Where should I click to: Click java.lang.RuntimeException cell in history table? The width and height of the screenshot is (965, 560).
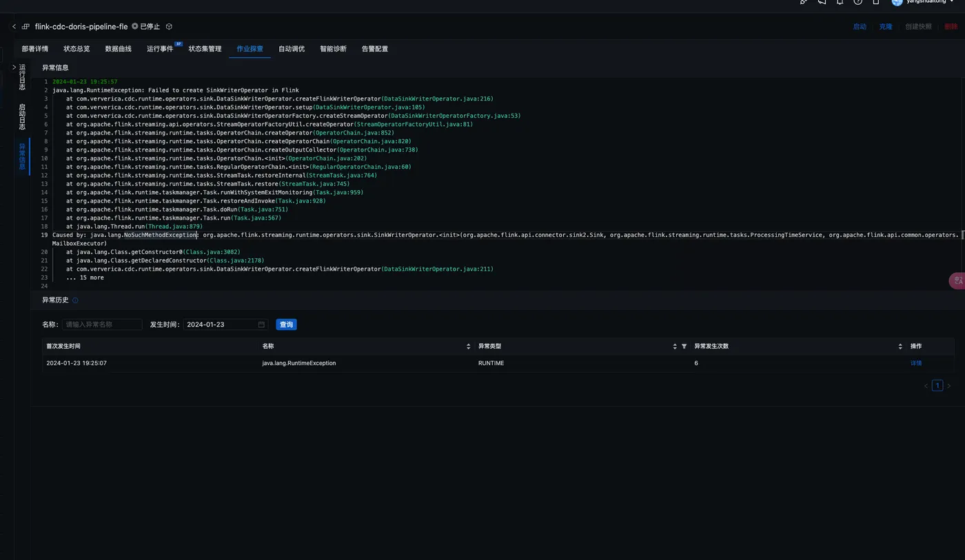pos(299,363)
